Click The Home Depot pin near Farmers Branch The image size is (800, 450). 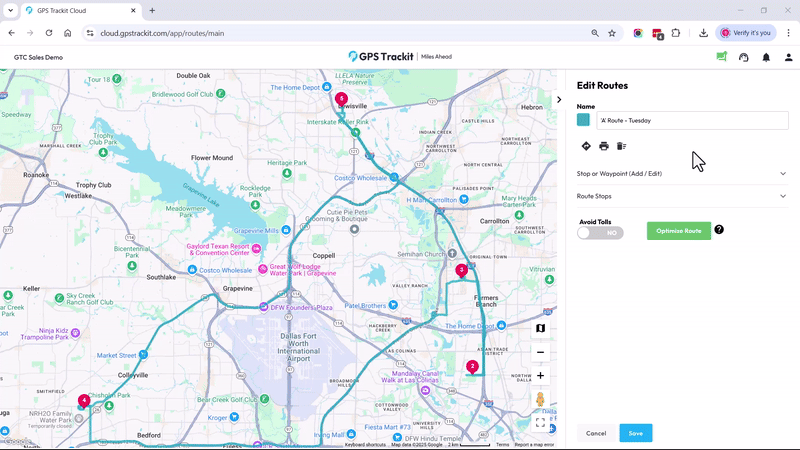(x=501, y=325)
